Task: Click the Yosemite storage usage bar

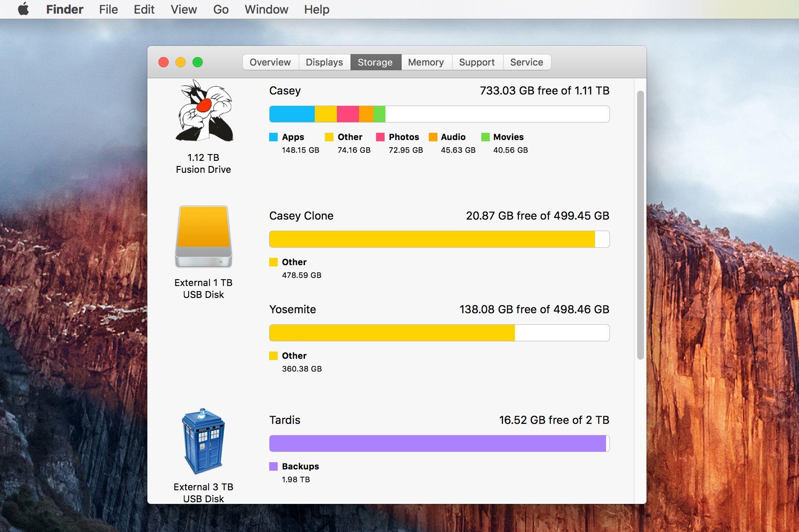Action: click(439, 333)
